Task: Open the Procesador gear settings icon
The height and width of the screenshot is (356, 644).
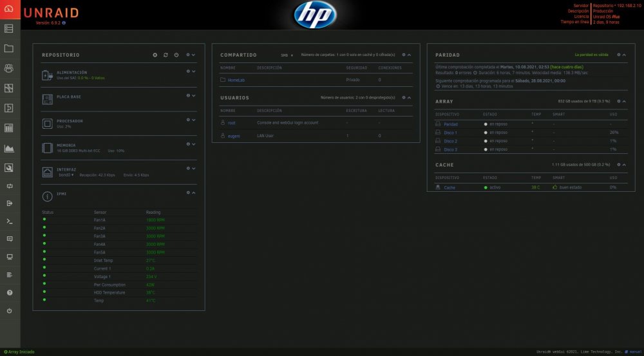Action: [x=188, y=120]
